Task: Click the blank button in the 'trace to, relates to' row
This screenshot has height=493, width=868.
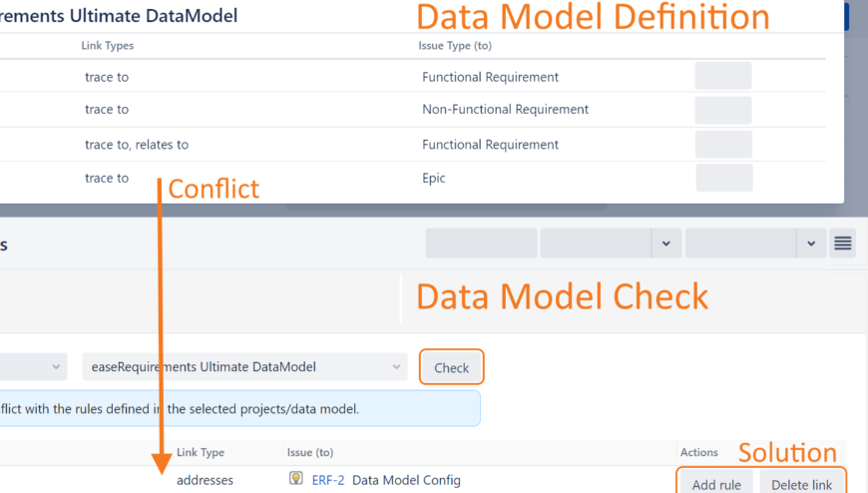Action: point(722,145)
